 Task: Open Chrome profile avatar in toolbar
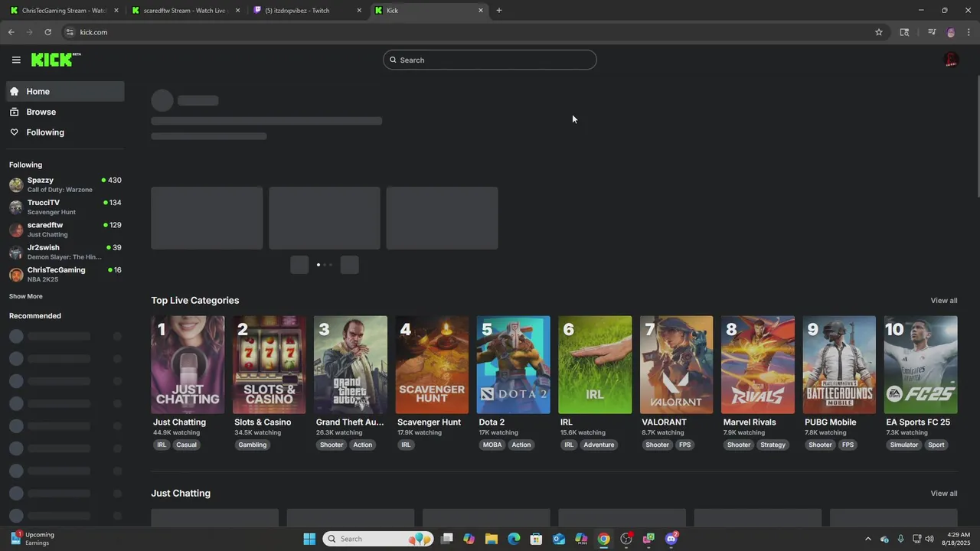951,32
